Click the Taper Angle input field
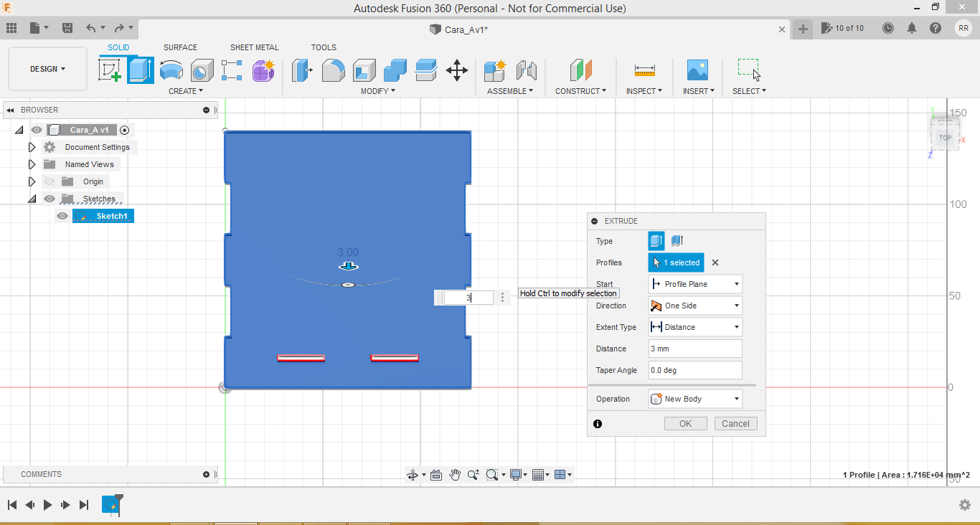 point(695,370)
